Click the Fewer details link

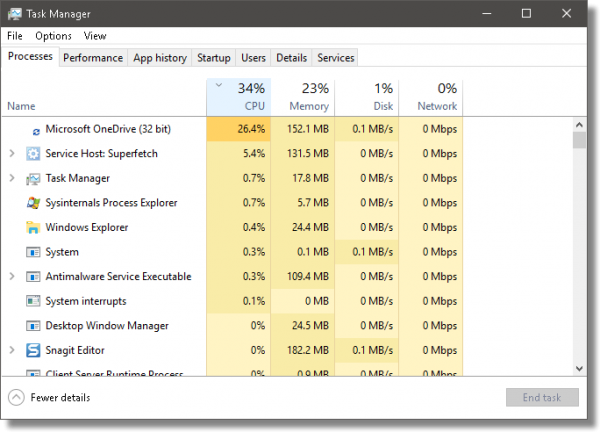(x=60, y=398)
